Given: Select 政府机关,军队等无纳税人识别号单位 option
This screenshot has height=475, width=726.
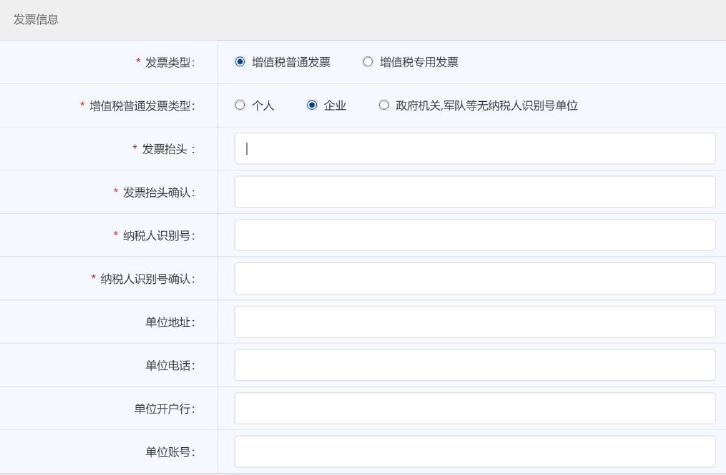Looking at the screenshot, I should point(384,106).
